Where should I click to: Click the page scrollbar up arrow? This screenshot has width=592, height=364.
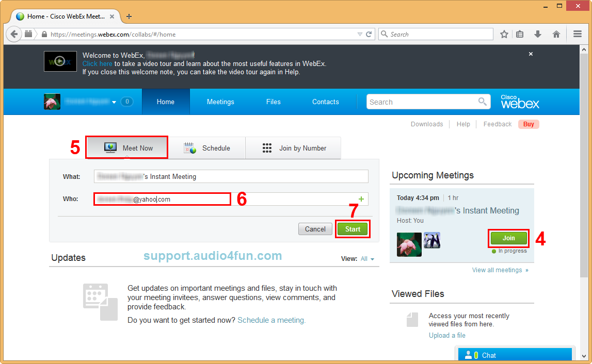(x=584, y=49)
